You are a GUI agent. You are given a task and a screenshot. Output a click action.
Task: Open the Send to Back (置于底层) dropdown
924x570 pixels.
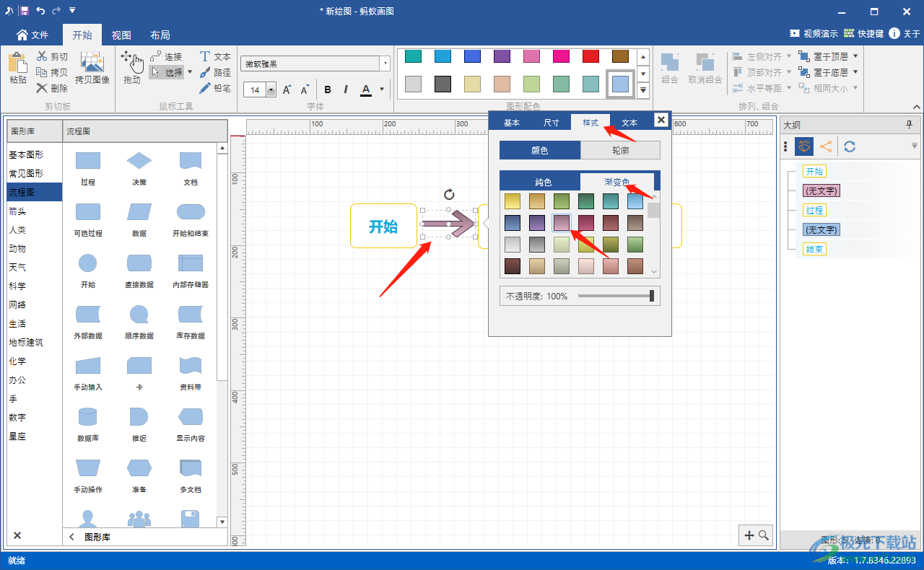click(x=855, y=72)
